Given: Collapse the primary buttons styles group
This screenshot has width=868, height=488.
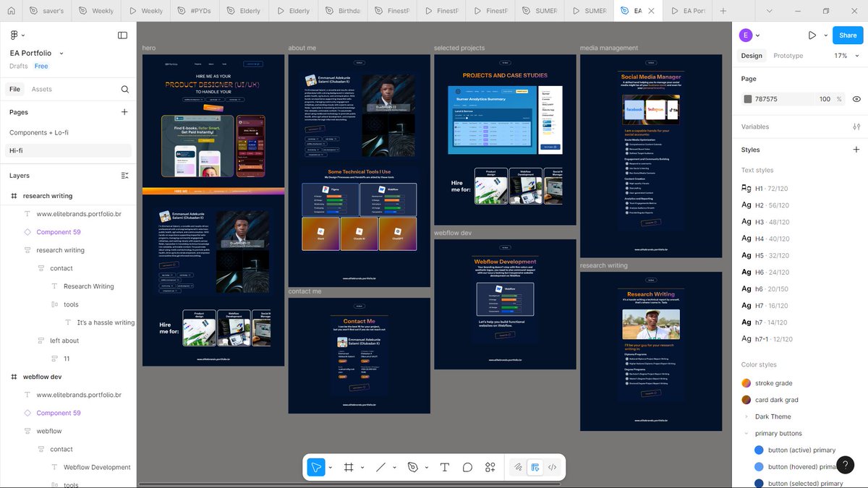Looking at the screenshot, I should [746, 433].
